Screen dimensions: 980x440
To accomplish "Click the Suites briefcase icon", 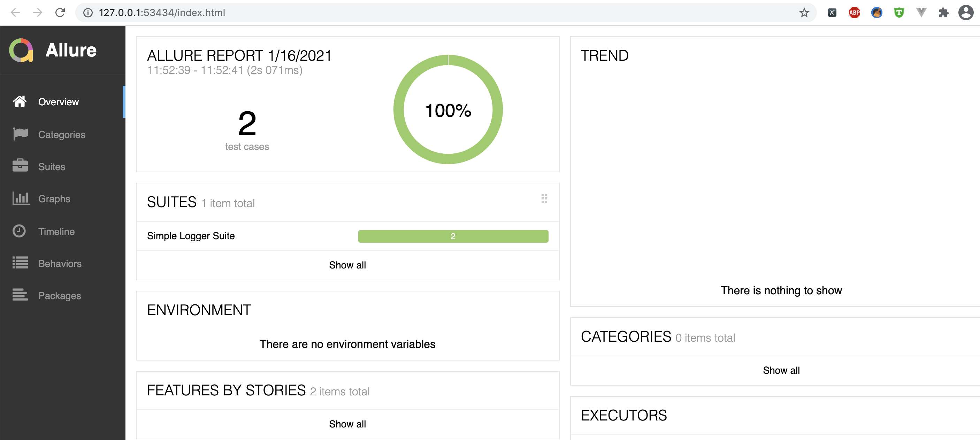I will (x=20, y=166).
